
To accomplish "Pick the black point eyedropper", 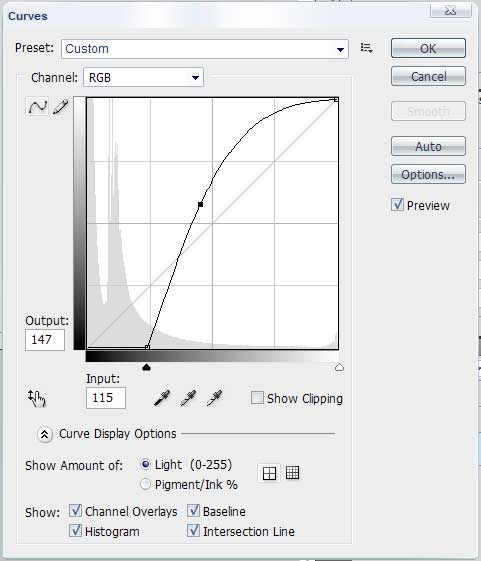I will (x=162, y=398).
